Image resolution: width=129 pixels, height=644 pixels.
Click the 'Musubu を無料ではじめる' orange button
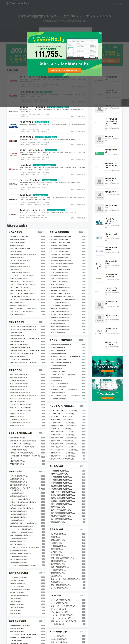coord(64,70)
